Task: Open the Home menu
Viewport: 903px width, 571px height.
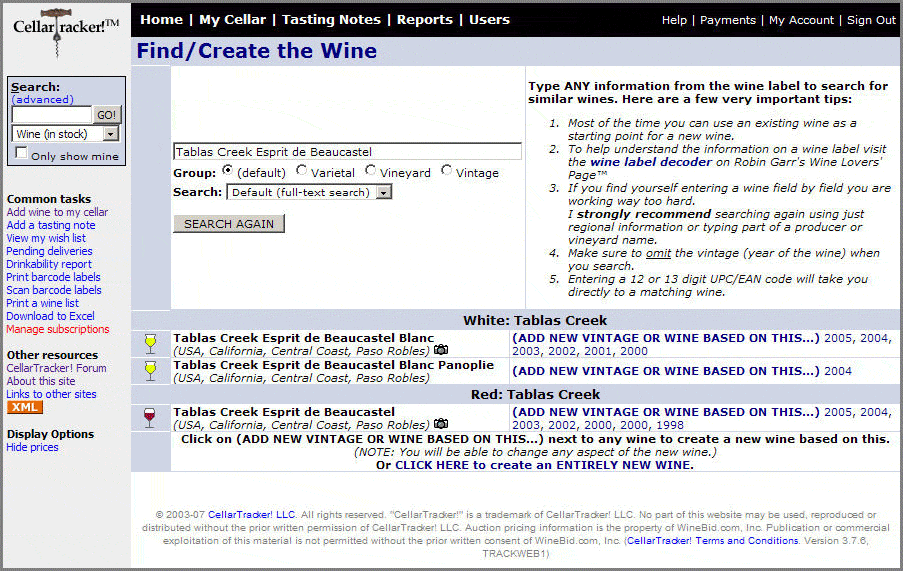Action: (x=161, y=20)
